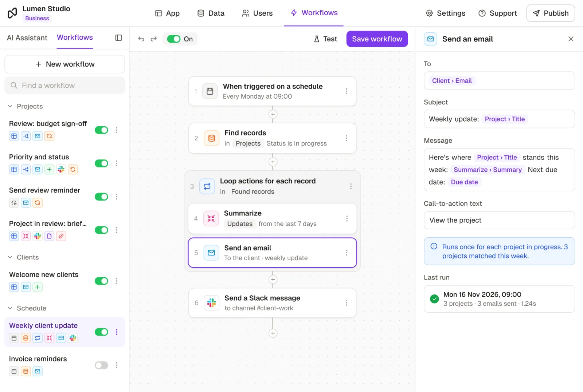Screen dimensions: 583x392
Task: Open the Invoice reminders workflow
Action: coord(38,359)
